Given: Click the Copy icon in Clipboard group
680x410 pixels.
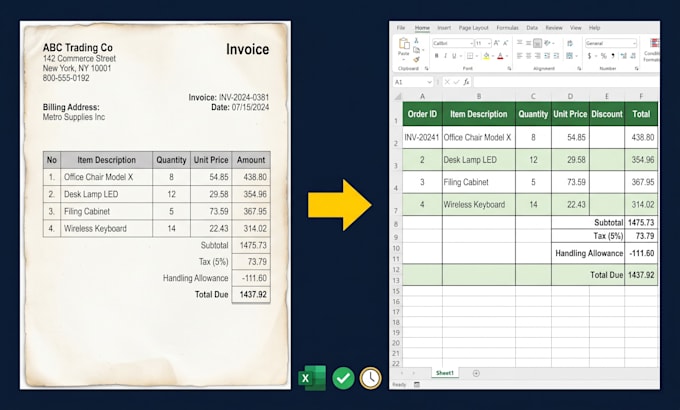Looking at the screenshot, I should click(x=416, y=50).
